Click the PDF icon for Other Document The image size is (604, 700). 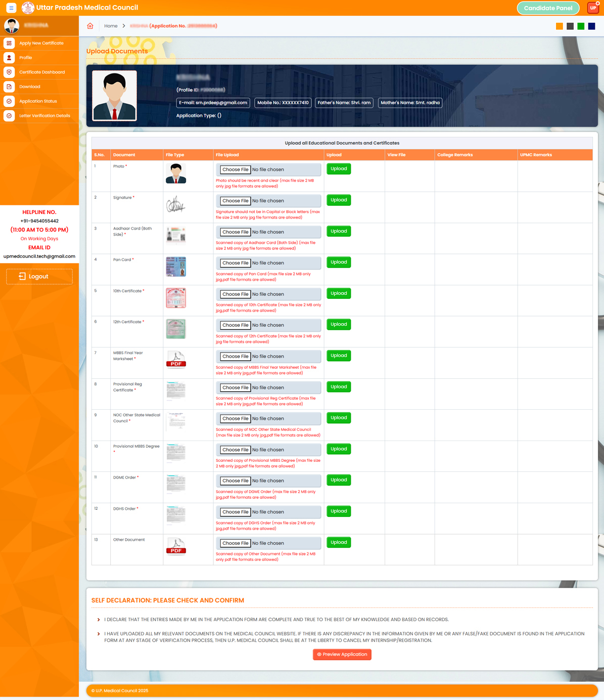[176, 546]
